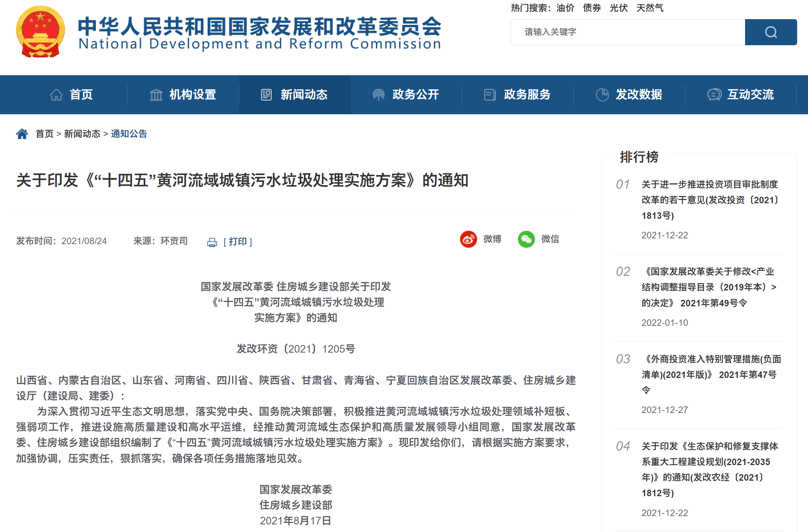Select hot search term 天然气
Viewport: 808px width, 532px height.
(x=650, y=8)
